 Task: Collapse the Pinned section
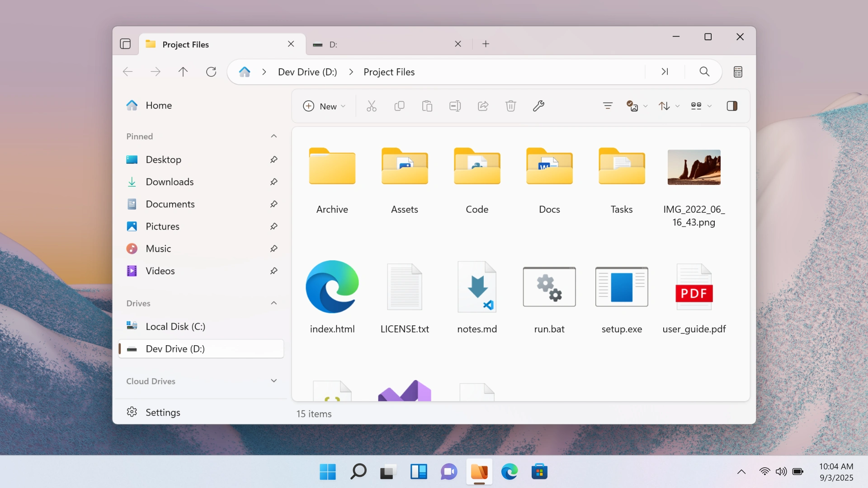[x=274, y=136]
